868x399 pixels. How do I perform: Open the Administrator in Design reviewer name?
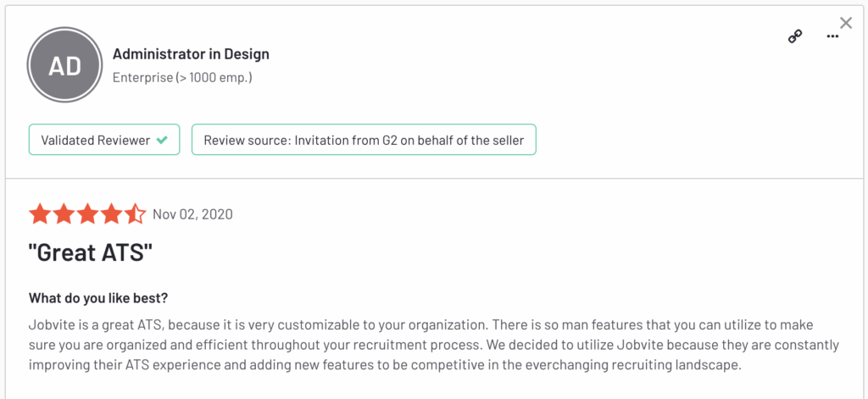point(191,54)
